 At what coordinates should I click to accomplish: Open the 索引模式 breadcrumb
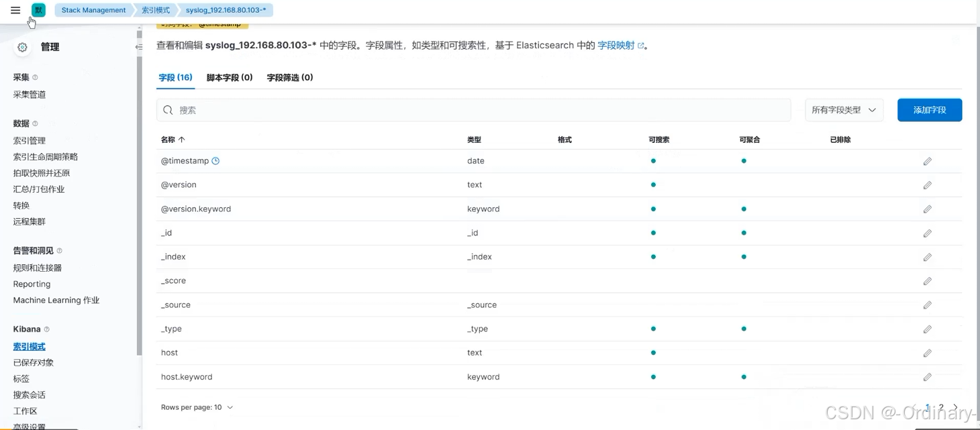(x=156, y=10)
